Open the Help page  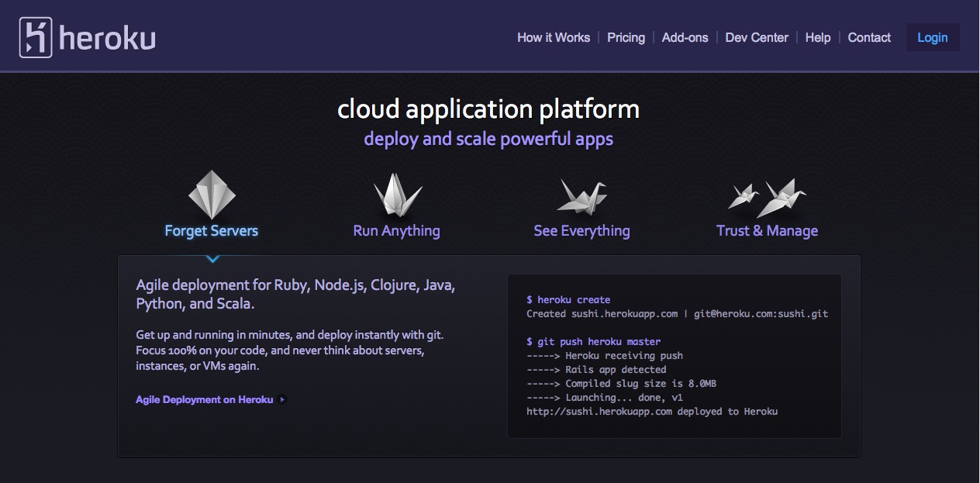coord(818,37)
